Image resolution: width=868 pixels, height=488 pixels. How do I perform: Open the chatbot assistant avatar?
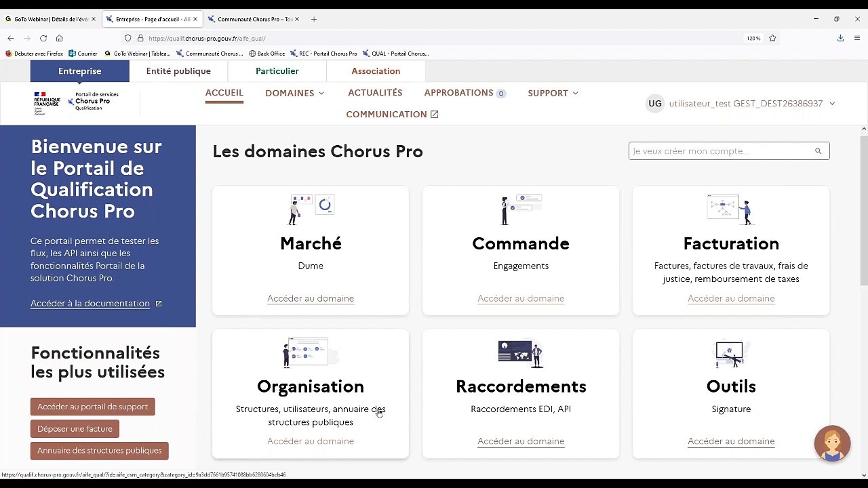(832, 443)
